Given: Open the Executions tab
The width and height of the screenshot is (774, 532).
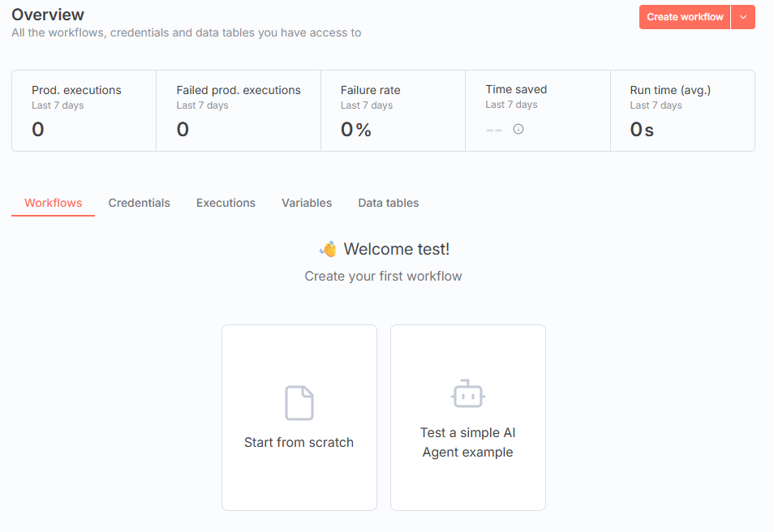Looking at the screenshot, I should click(226, 203).
